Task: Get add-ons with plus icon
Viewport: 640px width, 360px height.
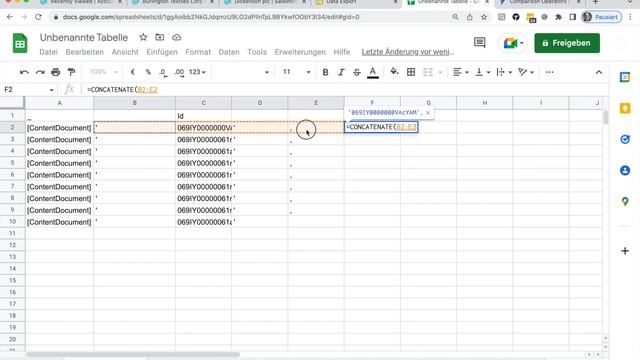Action: click(x=625, y=251)
